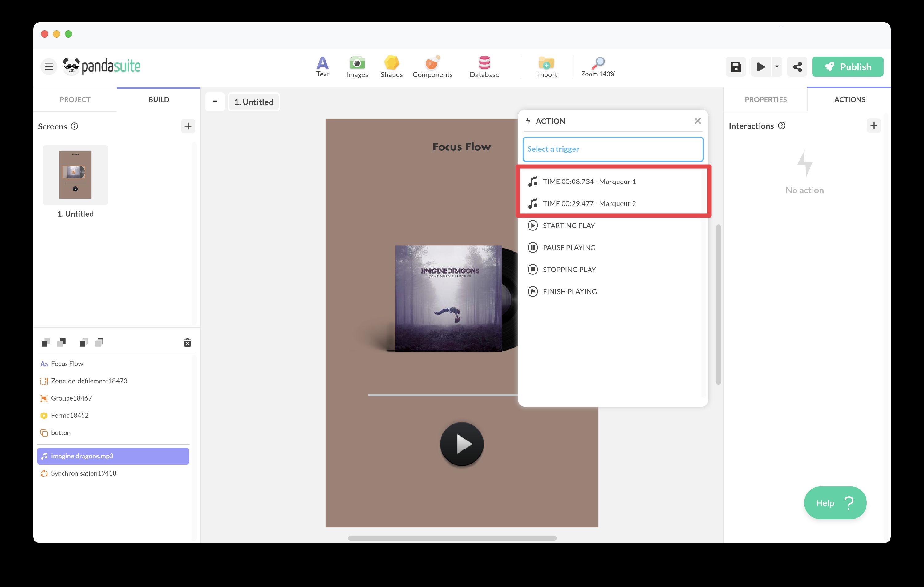
Task: Delete selected layer with trash icon
Action: [187, 343]
